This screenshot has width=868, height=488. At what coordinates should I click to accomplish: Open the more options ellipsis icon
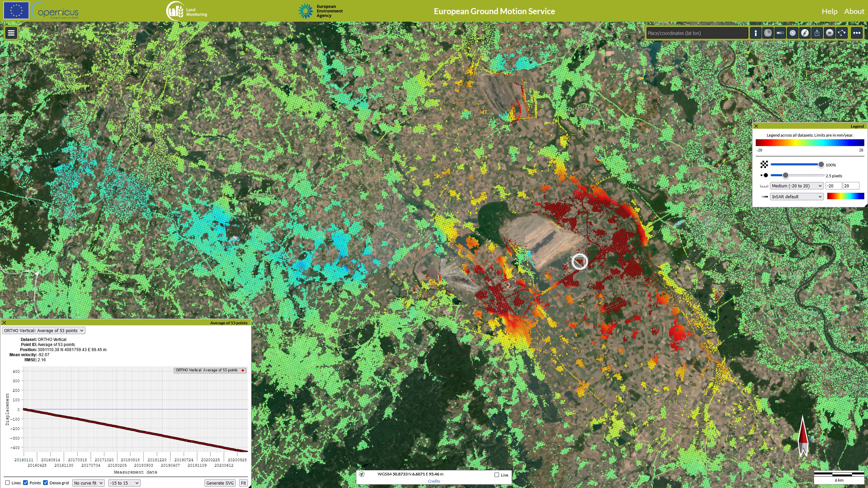click(x=856, y=33)
